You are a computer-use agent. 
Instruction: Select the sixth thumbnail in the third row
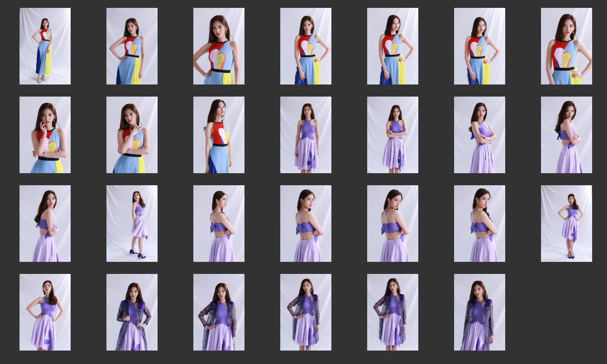tap(479, 223)
